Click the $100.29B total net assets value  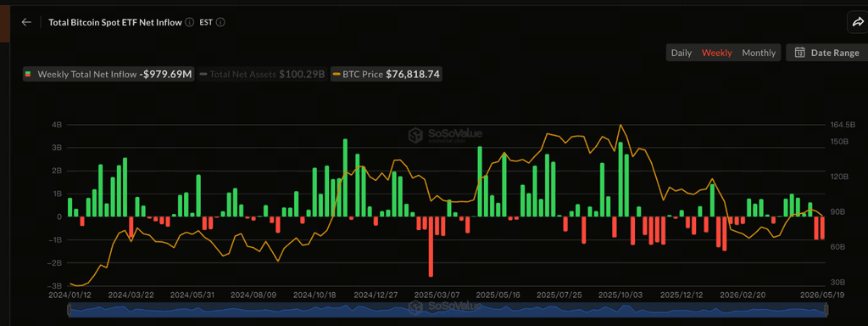[302, 75]
